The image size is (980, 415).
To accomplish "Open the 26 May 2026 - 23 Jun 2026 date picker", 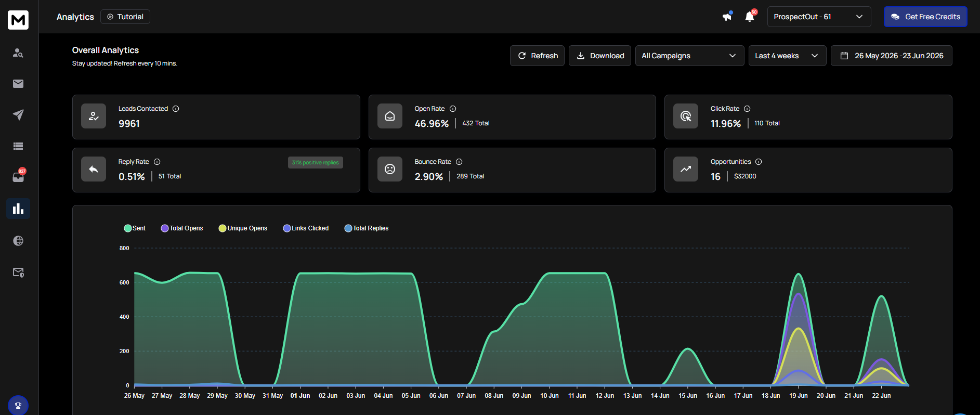I will [891, 56].
